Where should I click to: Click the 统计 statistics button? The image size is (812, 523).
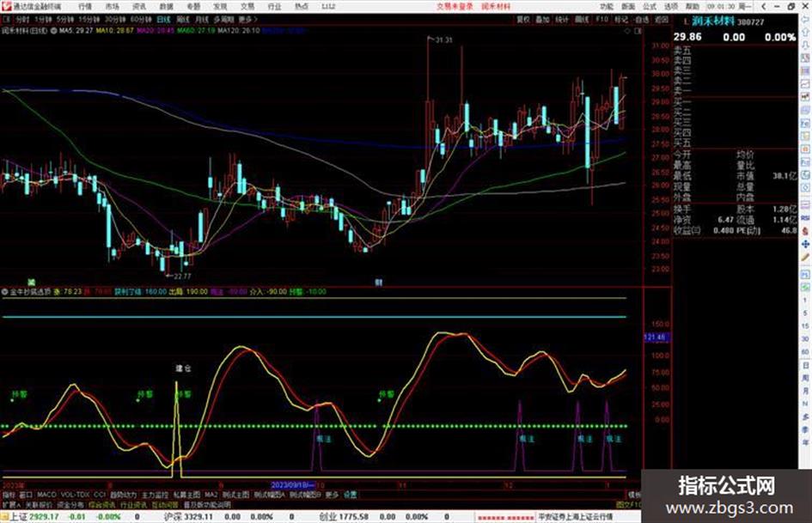pyautogui.click(x=562, y=20)
